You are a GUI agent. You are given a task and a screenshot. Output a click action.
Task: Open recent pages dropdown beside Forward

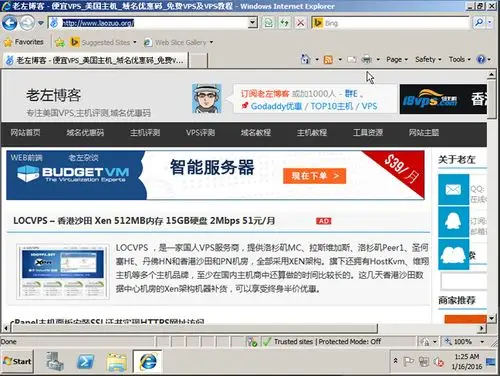coord(41,23)
